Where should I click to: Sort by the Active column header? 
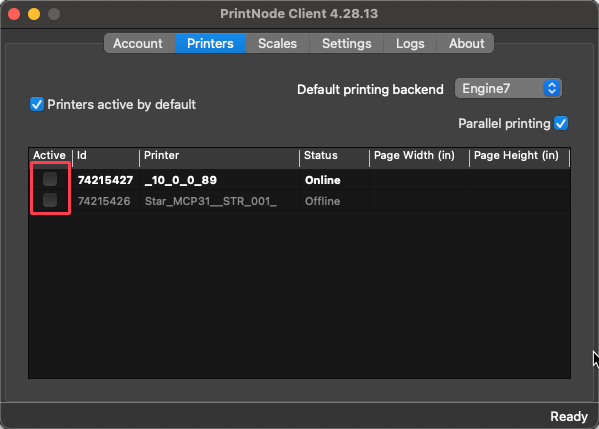pyautogui.click(x=50, y=155)
